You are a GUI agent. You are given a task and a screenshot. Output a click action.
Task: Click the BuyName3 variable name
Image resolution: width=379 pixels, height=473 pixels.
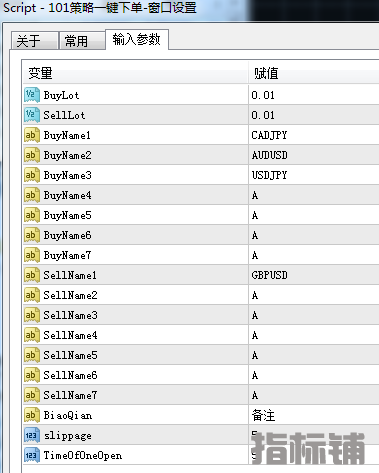67,175
